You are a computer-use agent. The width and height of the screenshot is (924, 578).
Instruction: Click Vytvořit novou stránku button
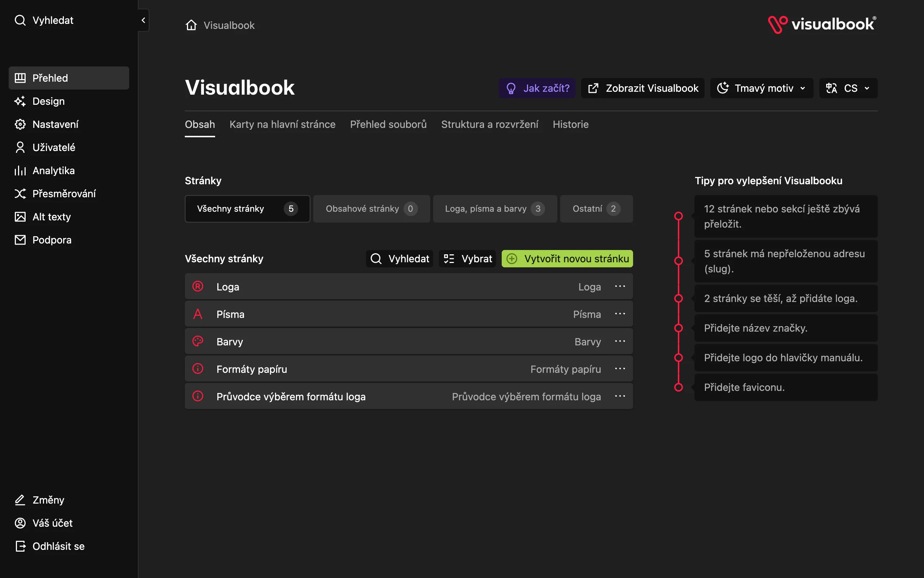click(567, 259)
